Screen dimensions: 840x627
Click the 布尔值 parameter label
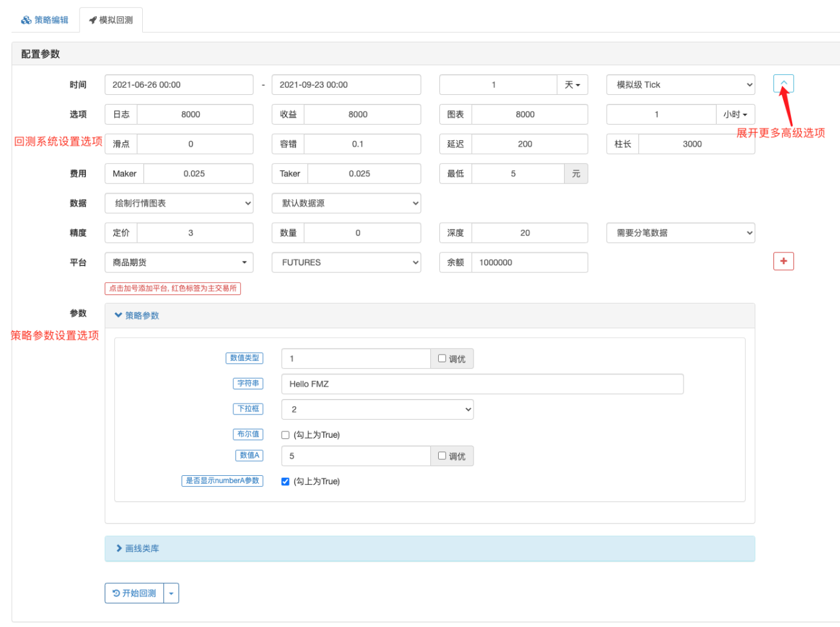[x=248, y=434]
